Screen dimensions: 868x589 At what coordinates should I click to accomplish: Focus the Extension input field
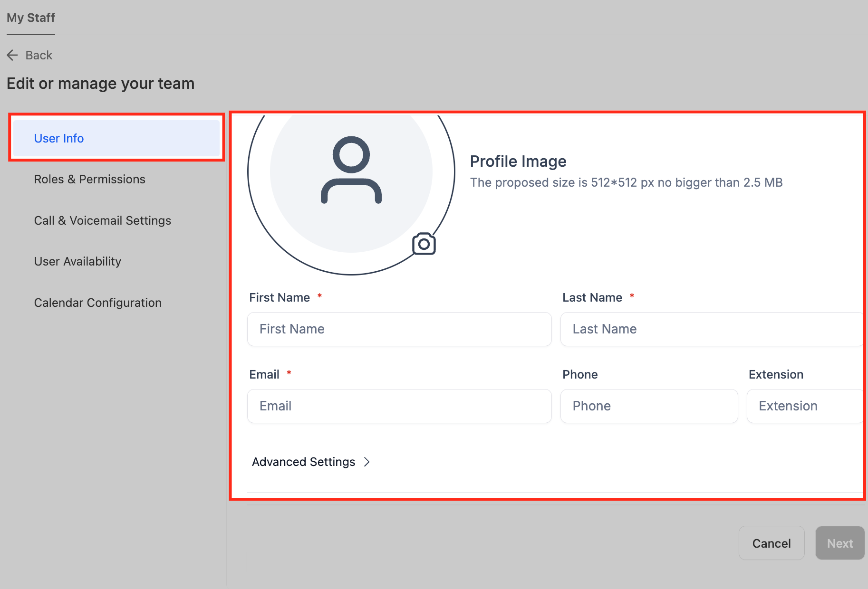[805, 406]
